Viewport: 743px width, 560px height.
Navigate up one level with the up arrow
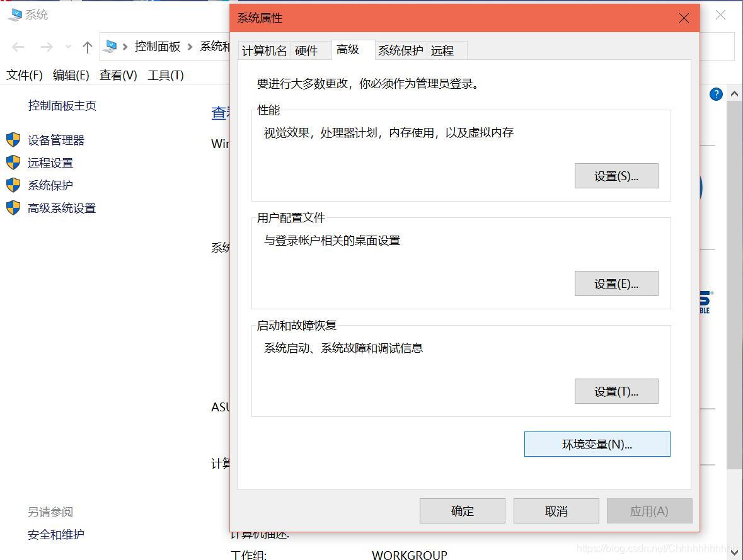(x=87, y=47)
